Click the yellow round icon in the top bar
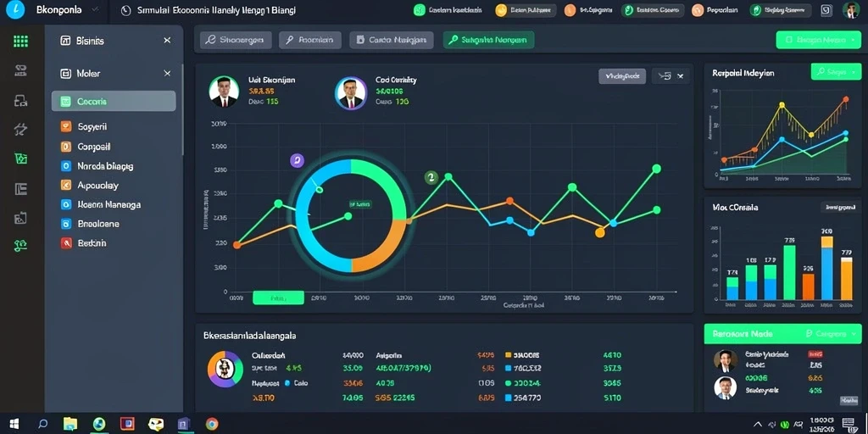The width and height of the screenshot is (868, 434). coord(501,10)
